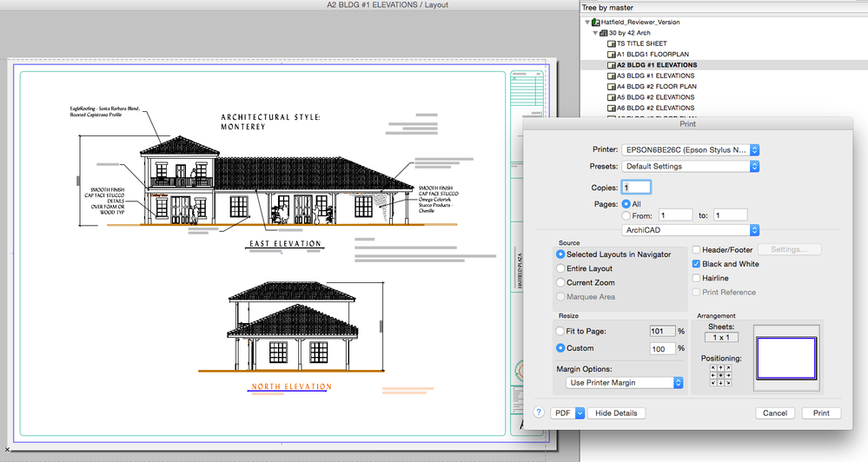Screen dimensions: 868x462
Task: Click the center positioning arrow grid icon
Action: pyautogui.click(x=720, y=375)
